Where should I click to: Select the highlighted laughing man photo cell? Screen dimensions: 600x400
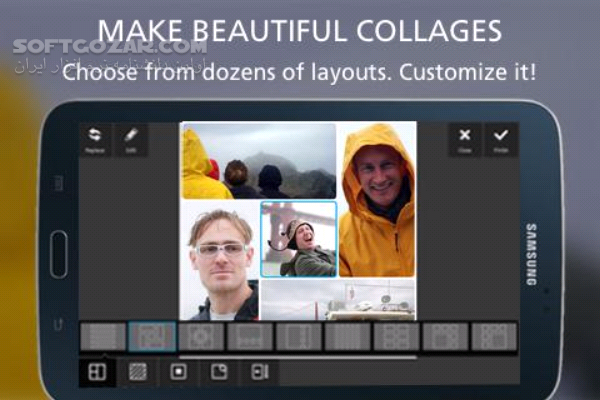click(298, 239)
